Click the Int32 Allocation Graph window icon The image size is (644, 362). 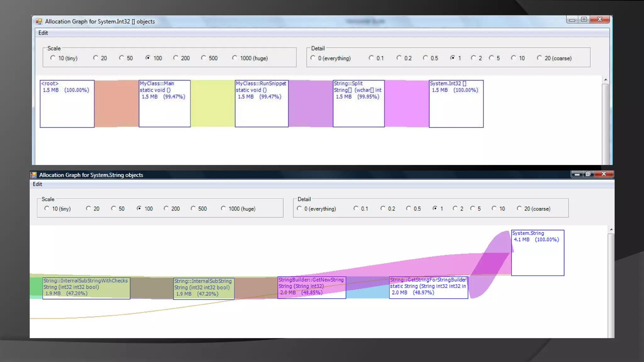tap(39, 21)
